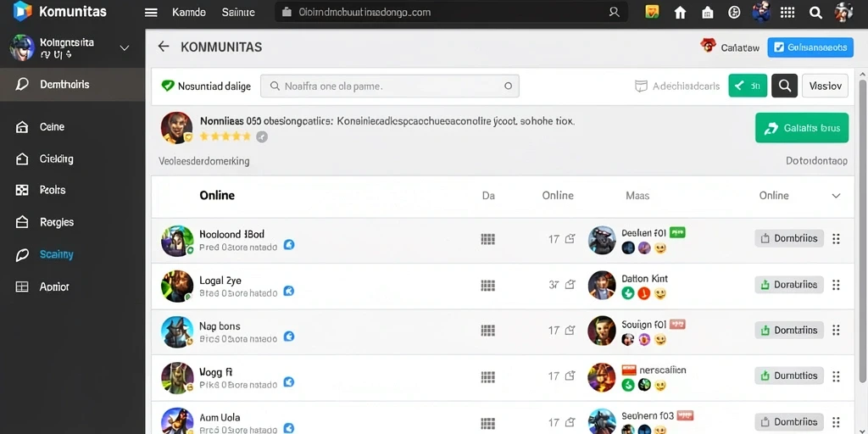Open the hamburger menu in top bar
868x434 pixels.
tap(151, 12)
